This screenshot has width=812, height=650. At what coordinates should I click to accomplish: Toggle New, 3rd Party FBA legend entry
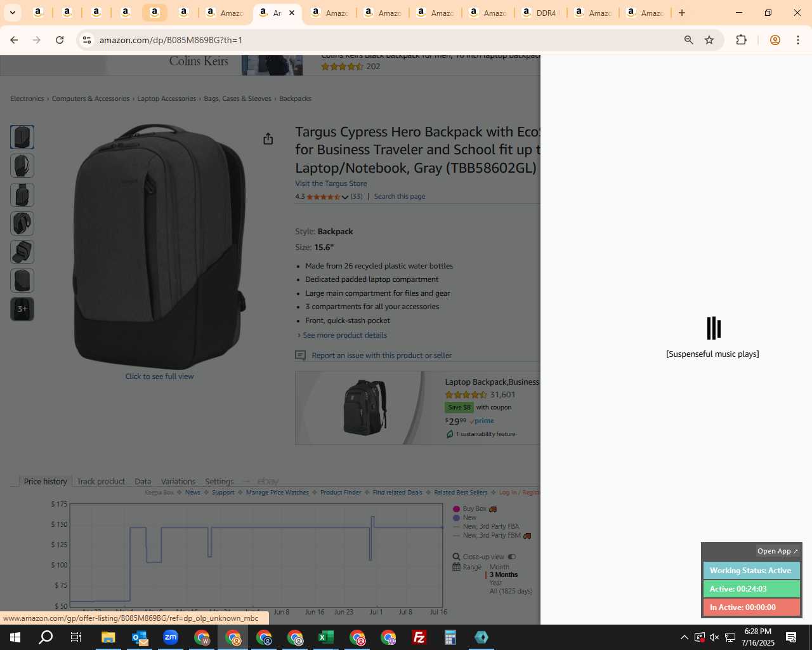point(486,526)
